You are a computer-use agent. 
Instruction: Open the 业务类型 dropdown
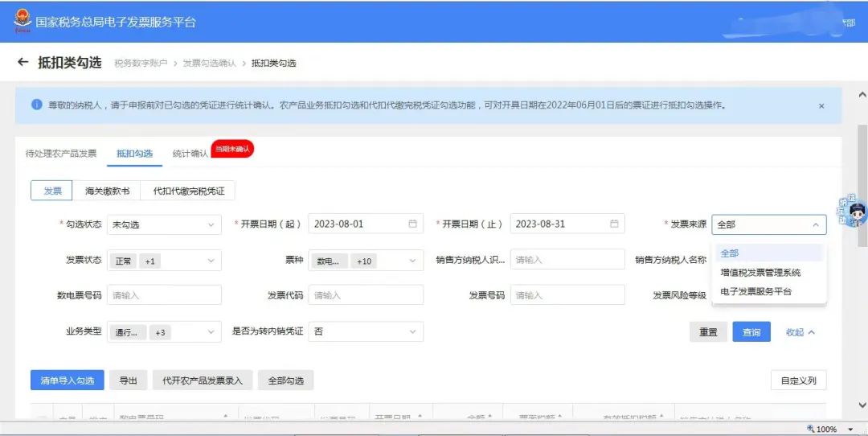[x=164, y=332]
